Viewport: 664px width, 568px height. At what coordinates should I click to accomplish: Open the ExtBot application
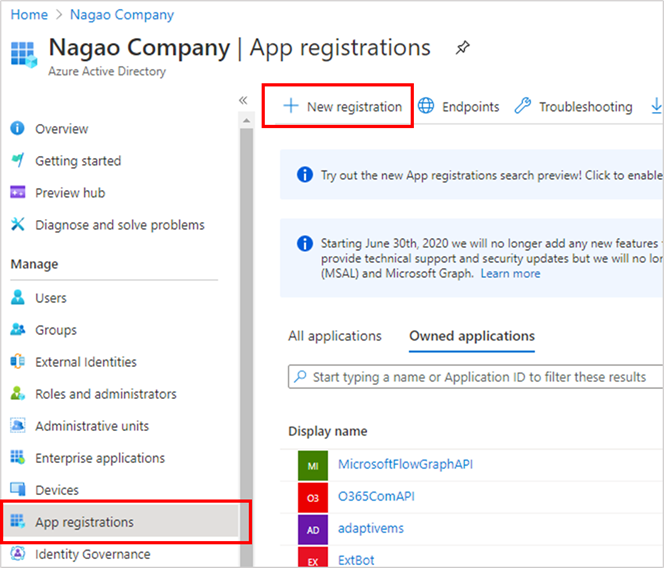(x=356, y=560)
